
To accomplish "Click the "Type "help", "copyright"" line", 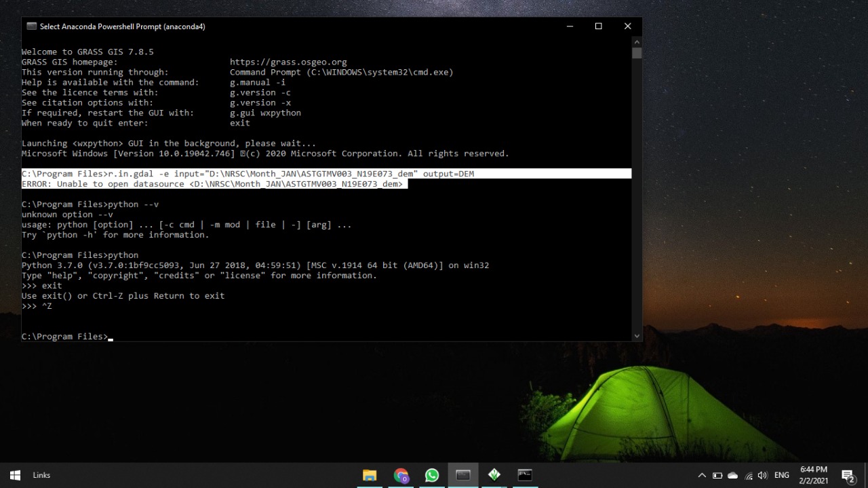I will coord(199,276).
